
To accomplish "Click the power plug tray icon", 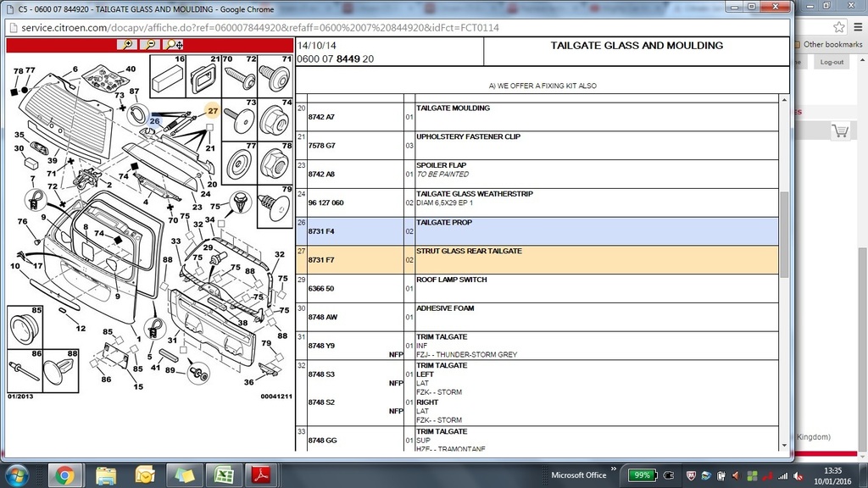I will pos(669,475).
